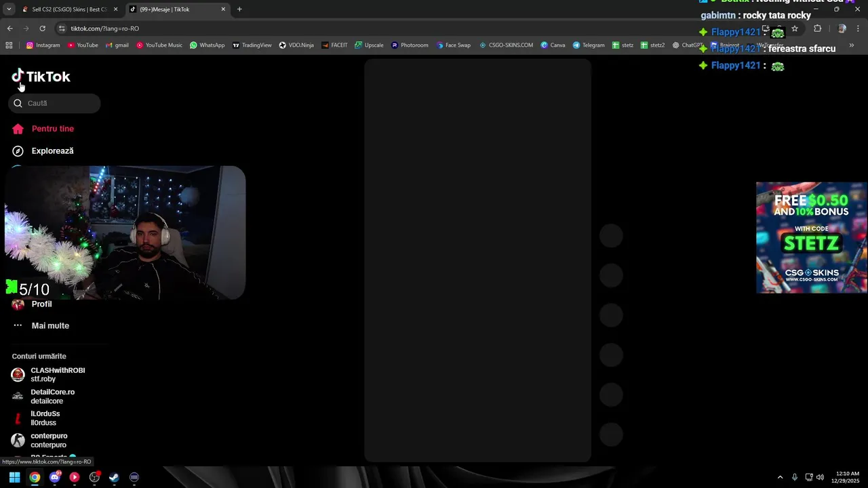
Task: Open ll0rduSs followed account
Action: pyautogui.click(x=36, y=418)
